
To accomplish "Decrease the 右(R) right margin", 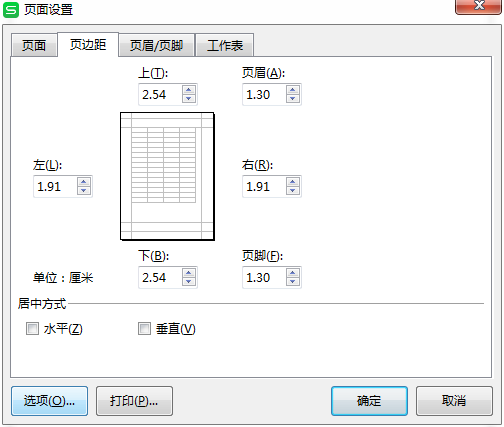I will point(293,191).
